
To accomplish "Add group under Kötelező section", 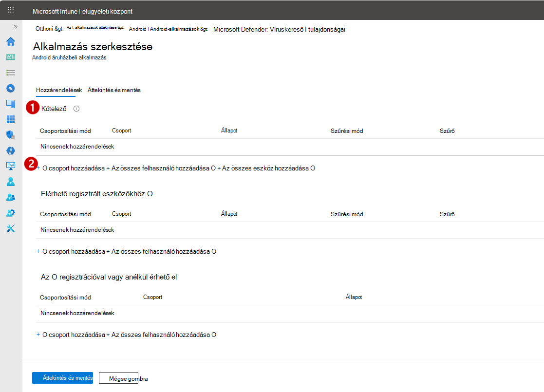I will click(x=71, y=168).
